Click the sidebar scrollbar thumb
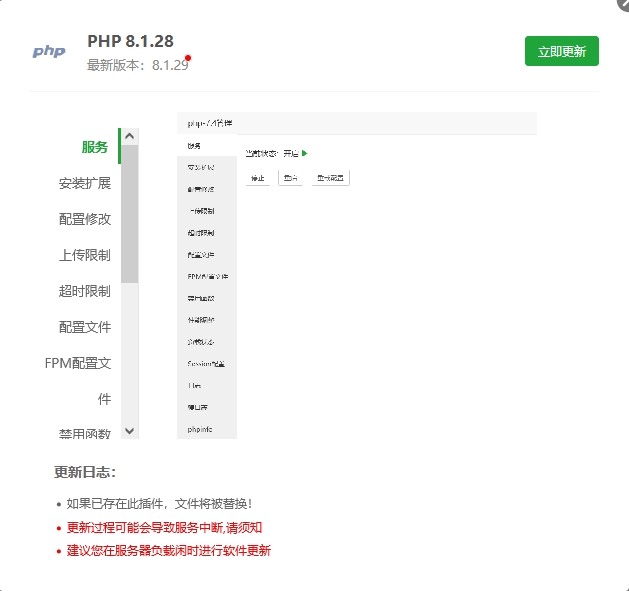Image resolution: width=629 pixels, height=591 pixels. click(x=130, y=214)
